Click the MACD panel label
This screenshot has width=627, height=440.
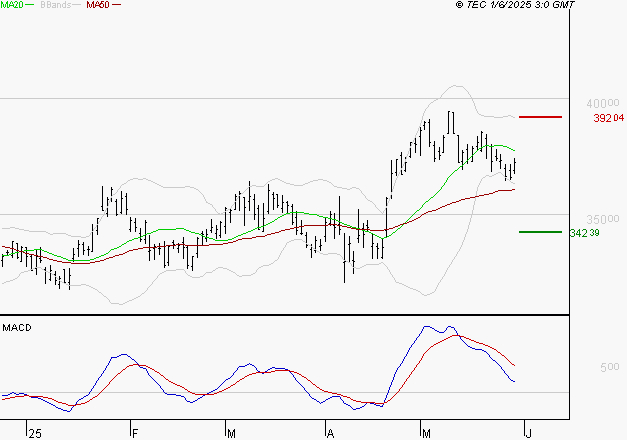17,328
